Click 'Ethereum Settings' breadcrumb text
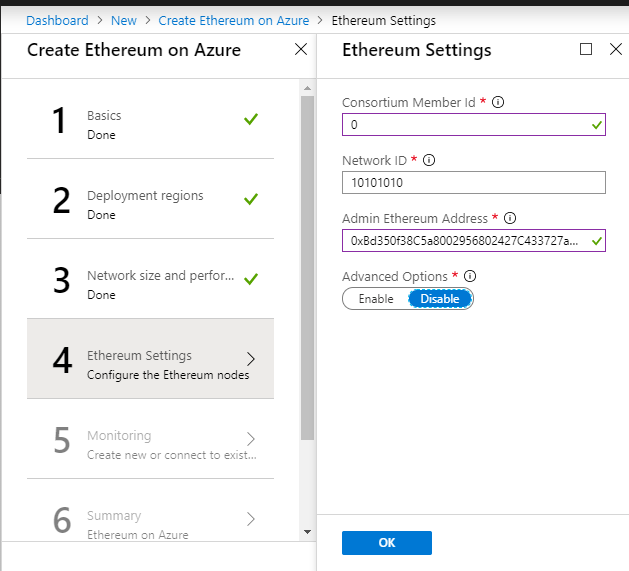This screenshot has width=629, height=571. click(x=383, y=20)
